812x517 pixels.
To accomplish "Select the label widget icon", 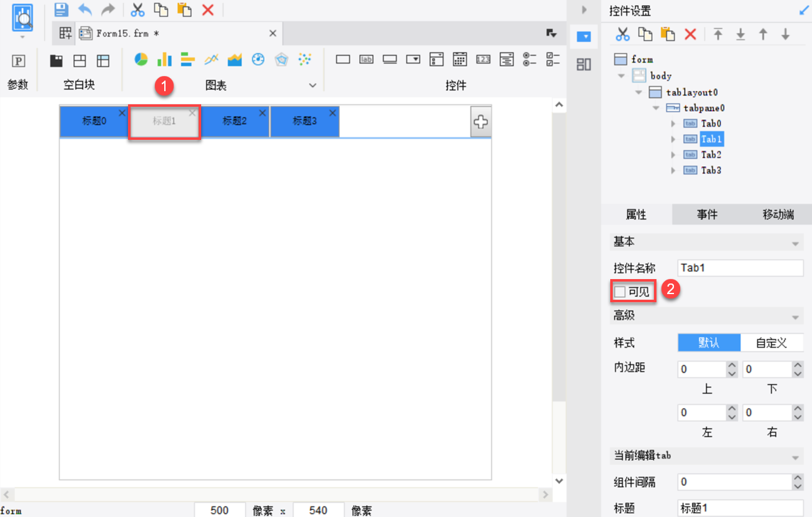I will coord(366,59).
